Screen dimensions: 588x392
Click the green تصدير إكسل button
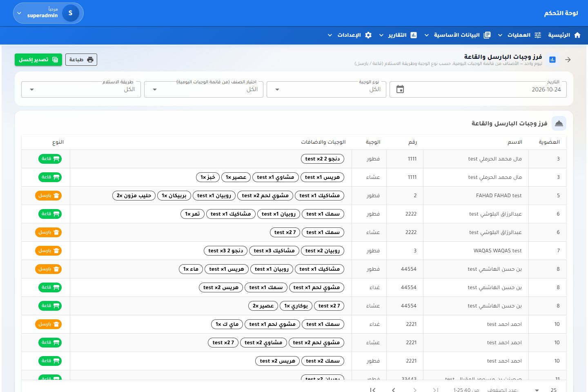[x=38, y=60]
